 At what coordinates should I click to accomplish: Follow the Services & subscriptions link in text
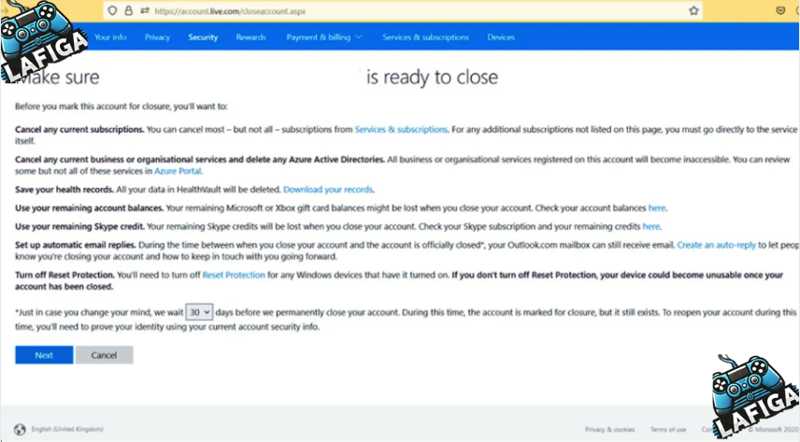pos(401,130)
